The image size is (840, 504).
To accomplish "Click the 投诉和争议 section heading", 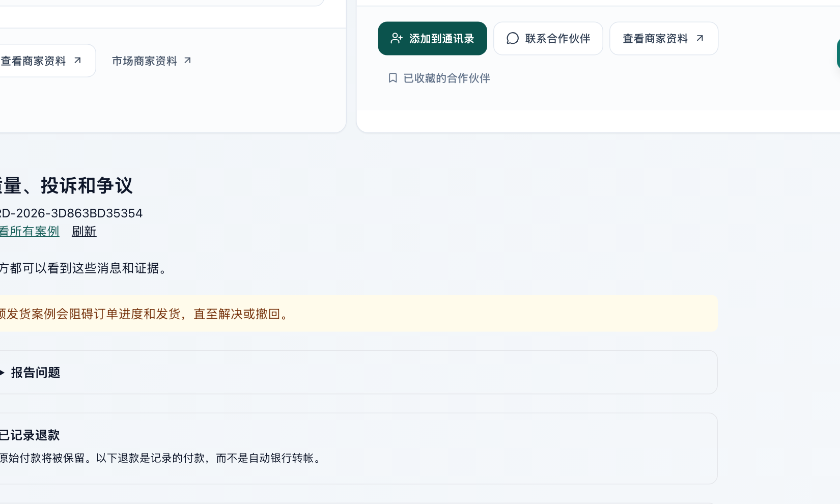I will pyautogui.click(x=66, y=185).
